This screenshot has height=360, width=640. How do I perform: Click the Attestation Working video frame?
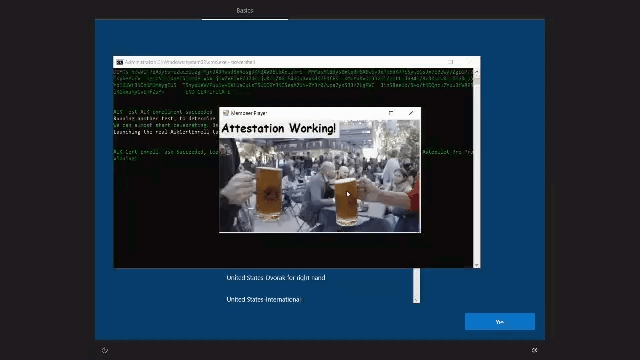tap(320, 176)
